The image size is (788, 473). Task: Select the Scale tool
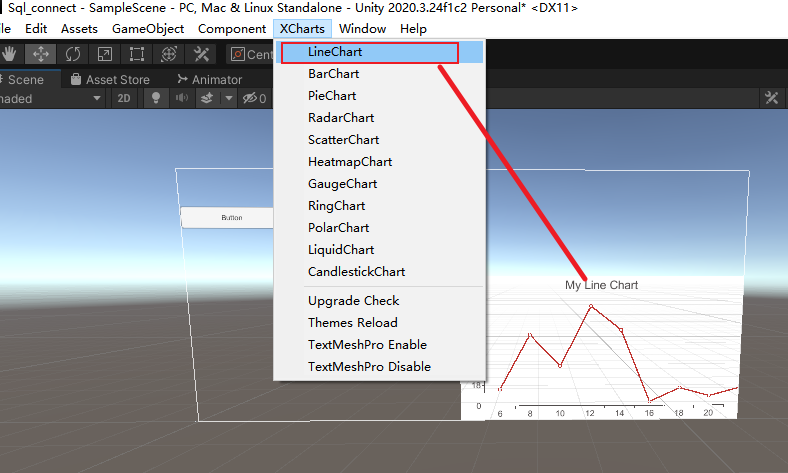105,54
